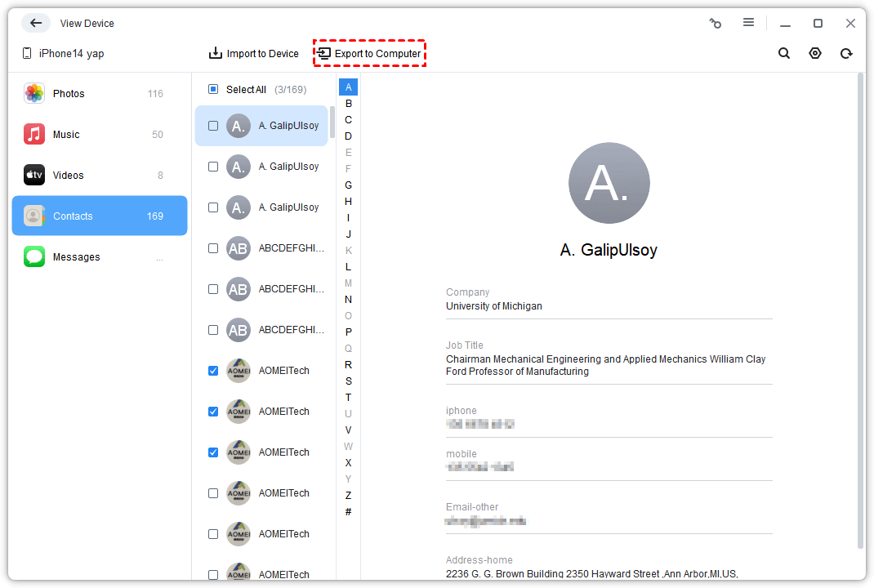This screenshot has width=874, height=588.
Task: Open the Photos section in the sidebar
Action: coord(69,93)
